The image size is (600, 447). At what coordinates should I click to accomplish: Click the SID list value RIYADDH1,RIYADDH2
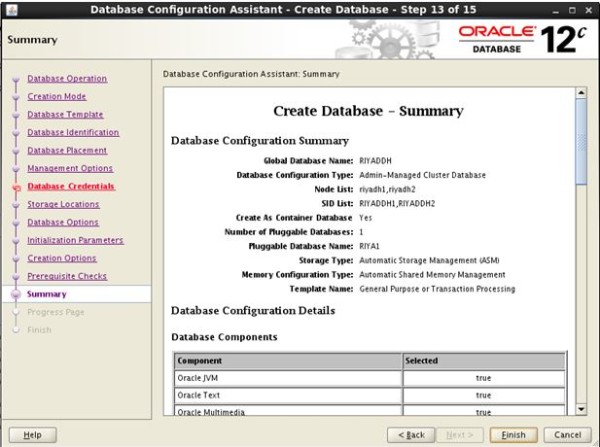click(x=397, y=204)
